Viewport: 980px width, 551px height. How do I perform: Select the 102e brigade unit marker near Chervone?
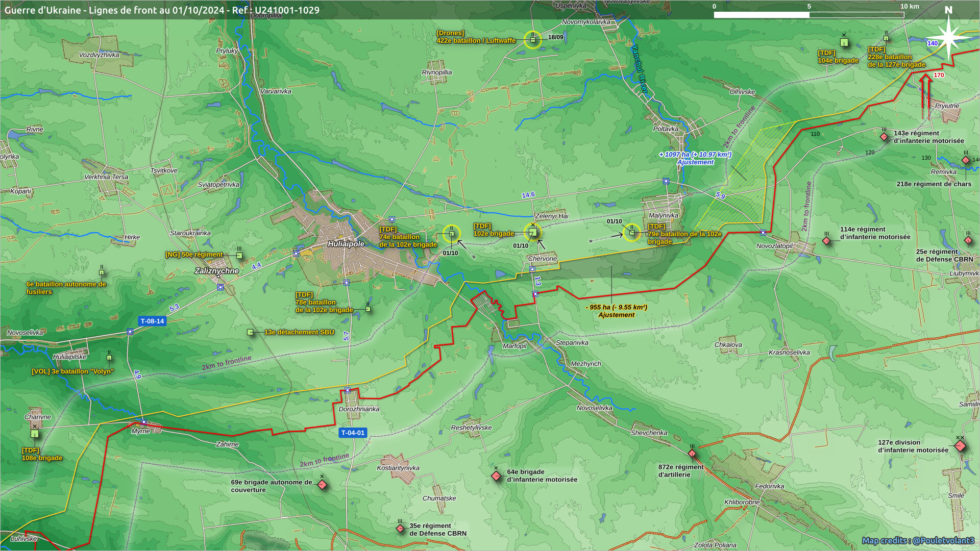(532, 233)
